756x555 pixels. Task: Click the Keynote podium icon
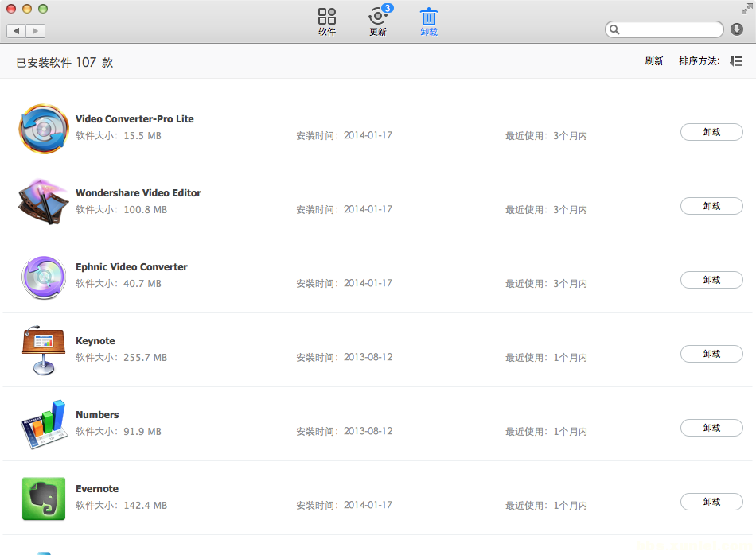(x=44, y=350)
